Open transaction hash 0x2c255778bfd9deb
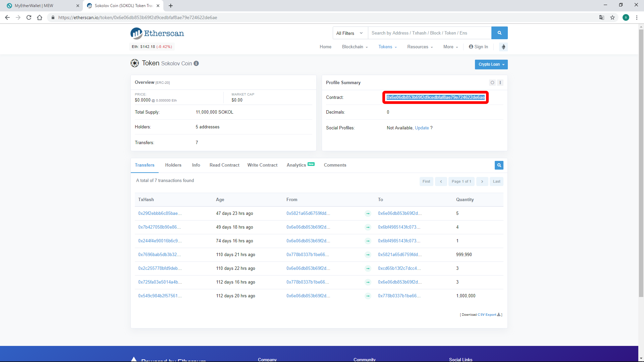This screenshot has height=362, width=644. [160, 268]
